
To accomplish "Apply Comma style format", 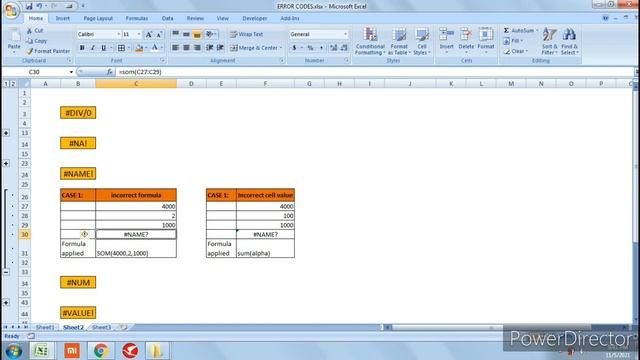I will pos(321,48).
